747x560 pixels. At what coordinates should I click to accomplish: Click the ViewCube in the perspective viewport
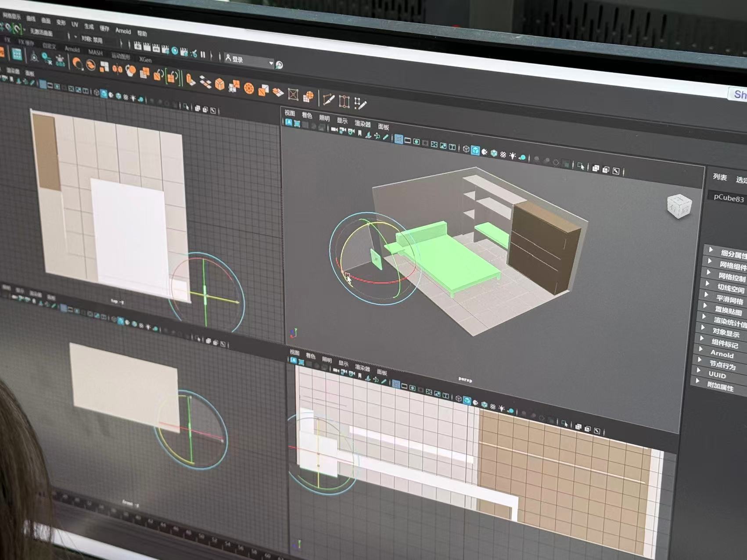pyautogui.click(x=679, y=206)
